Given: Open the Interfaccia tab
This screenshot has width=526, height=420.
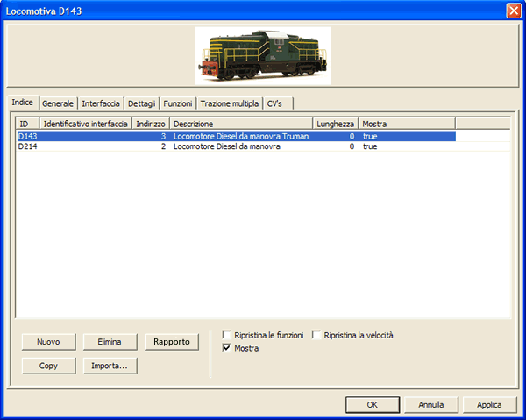Looking at the screenshot, I should (101, 103).
